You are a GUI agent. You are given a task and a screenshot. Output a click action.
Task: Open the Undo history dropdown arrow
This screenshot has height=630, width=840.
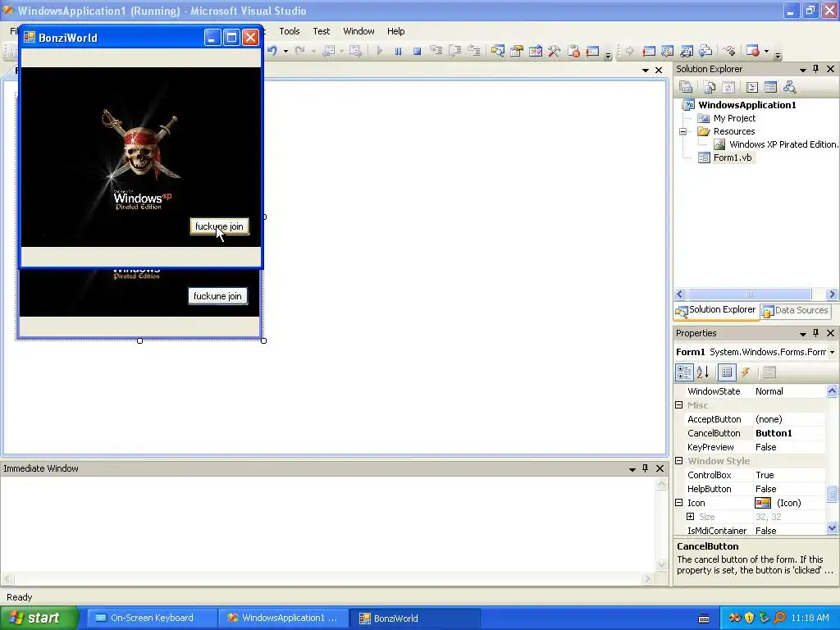click(285, 52)
